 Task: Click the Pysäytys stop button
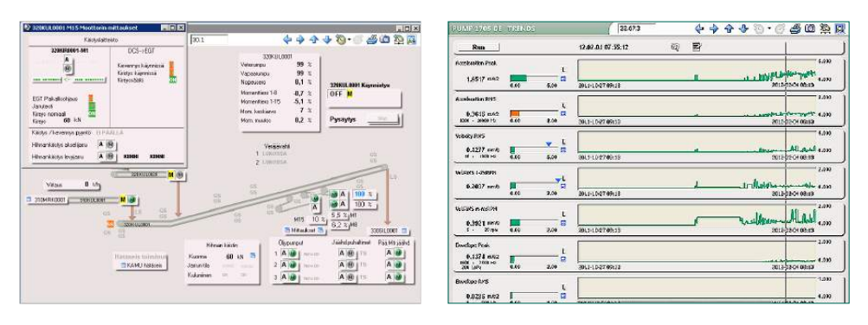coord(383,118)
